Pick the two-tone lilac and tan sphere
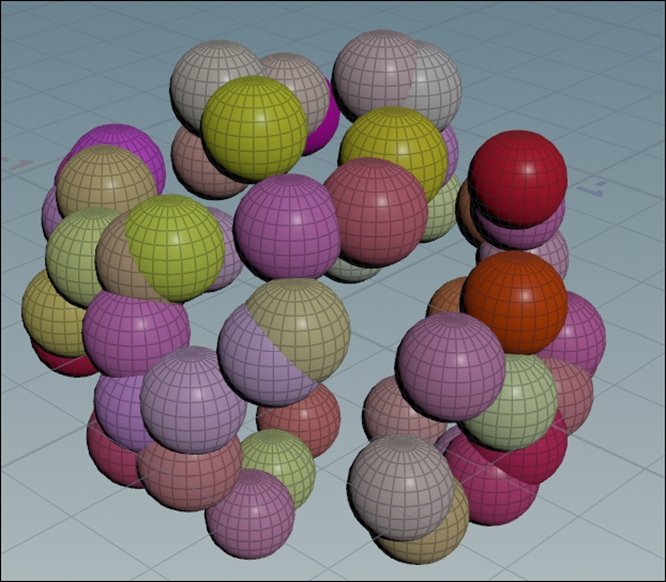 (284, 342)
